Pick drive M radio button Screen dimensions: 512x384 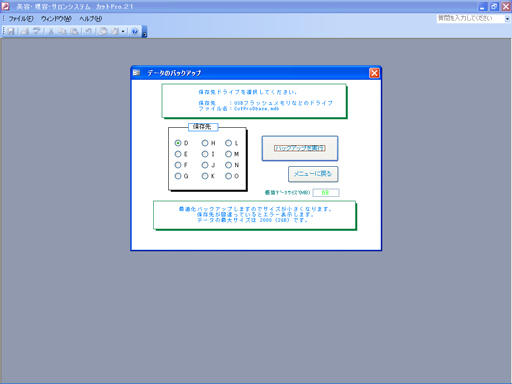click(228, 154)
